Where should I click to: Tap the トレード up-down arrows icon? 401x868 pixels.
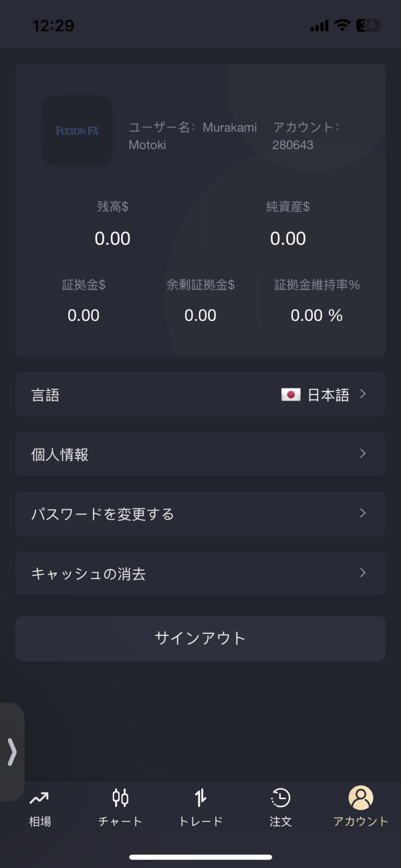pyautogui.click(x=200, y=797)
